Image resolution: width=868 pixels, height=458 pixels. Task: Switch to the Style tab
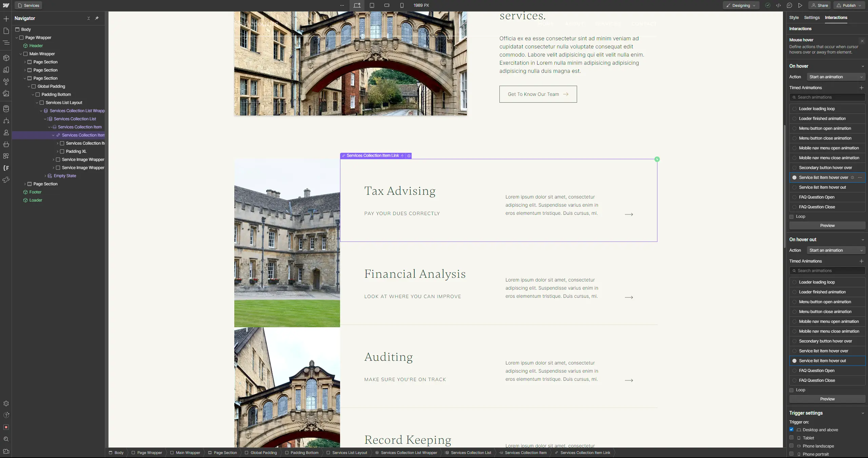[794, 18]
